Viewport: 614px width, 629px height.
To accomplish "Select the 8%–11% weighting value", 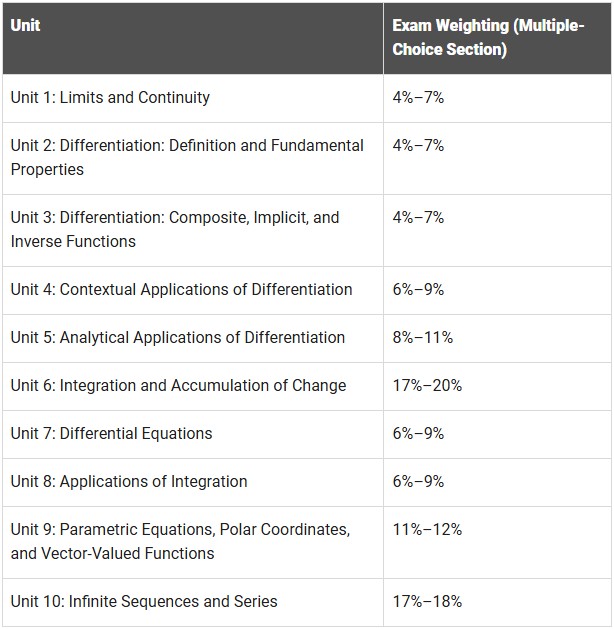I will click(423, 337).
